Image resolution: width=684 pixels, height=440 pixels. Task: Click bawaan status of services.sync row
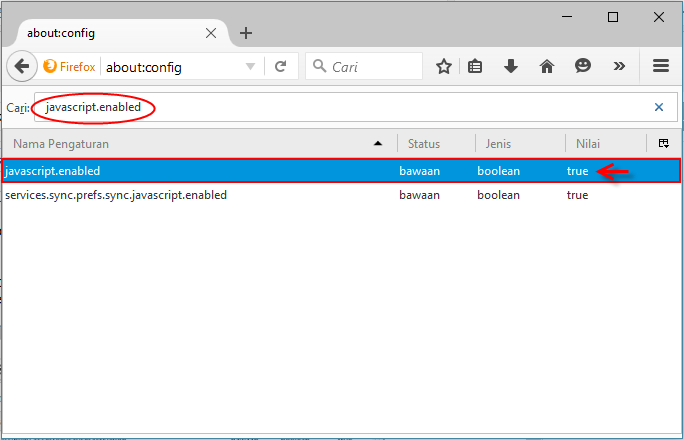click(x=419, y=195)
